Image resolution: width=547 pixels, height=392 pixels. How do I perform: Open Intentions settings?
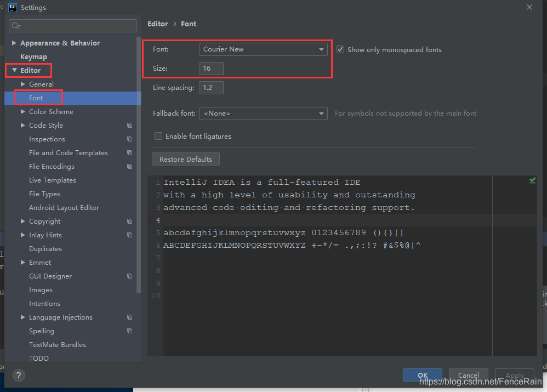[44, 304]
